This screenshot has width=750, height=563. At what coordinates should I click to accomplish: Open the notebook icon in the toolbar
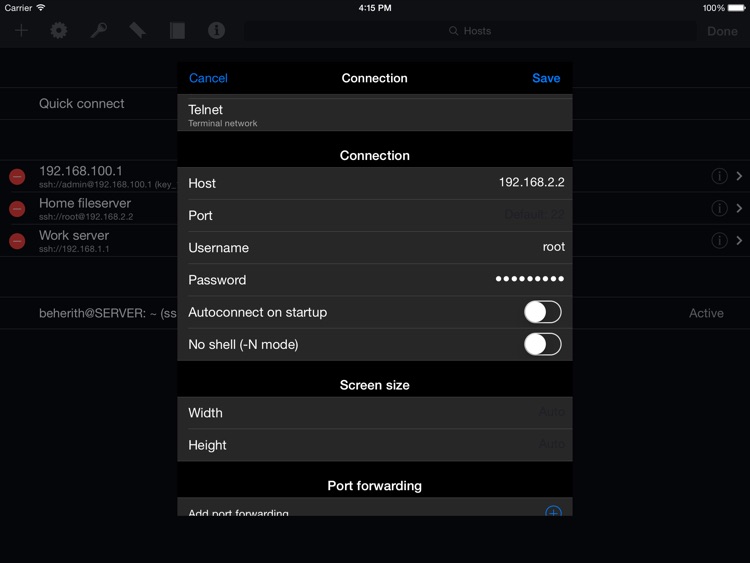177,31
